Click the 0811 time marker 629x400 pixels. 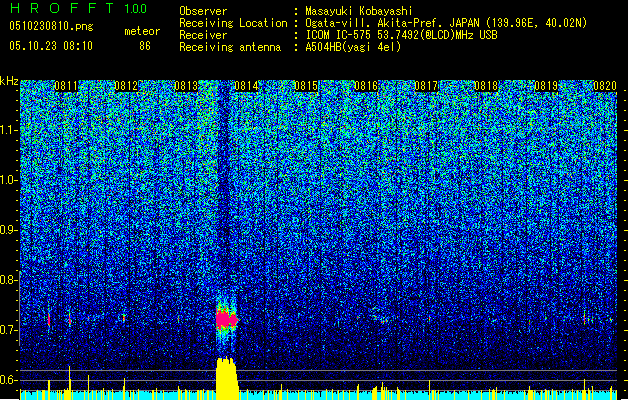pos(66,86)
